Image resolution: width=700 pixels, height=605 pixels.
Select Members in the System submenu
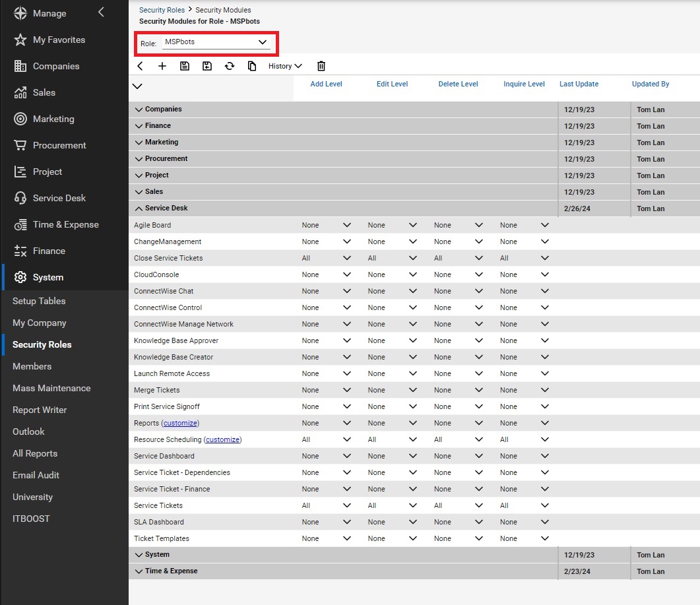click(32, 366)
